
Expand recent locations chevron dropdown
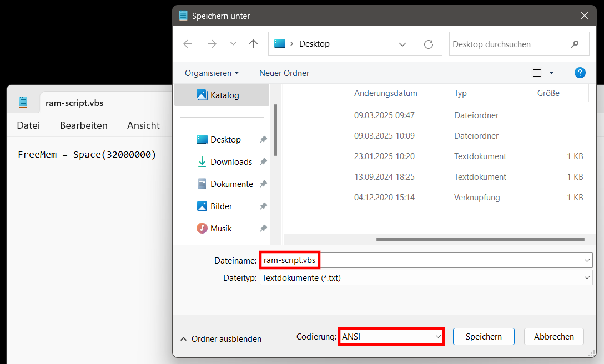coord(233,44)
